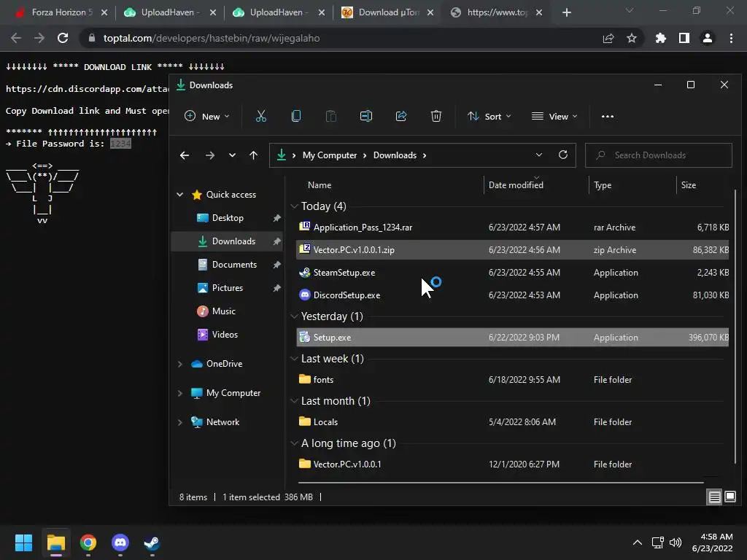Image resolution: width=747 pixels, height=560 pixels.
Task: Open Chrome profile avatar icon
Action: (708, 38)
